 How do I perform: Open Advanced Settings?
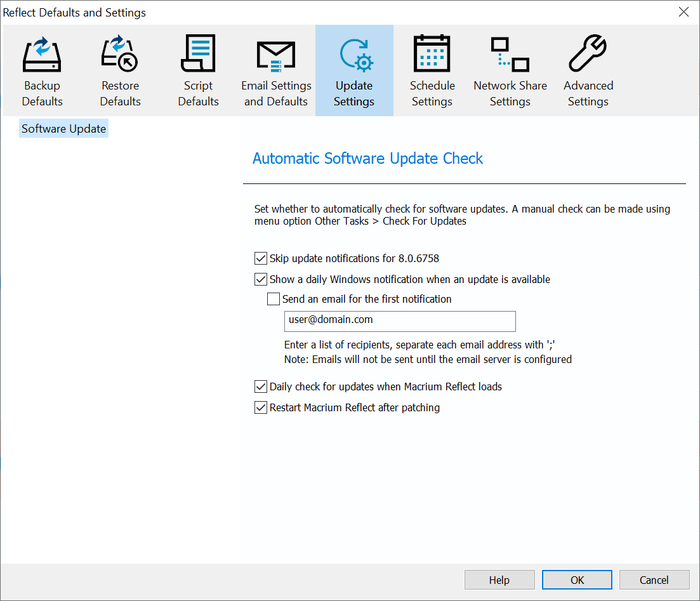coord(588,70)
